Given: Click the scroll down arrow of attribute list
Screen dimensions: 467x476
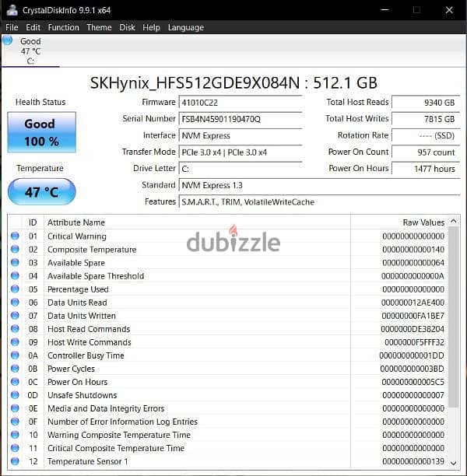Looking at the screenshot, I should pos(453,464).
